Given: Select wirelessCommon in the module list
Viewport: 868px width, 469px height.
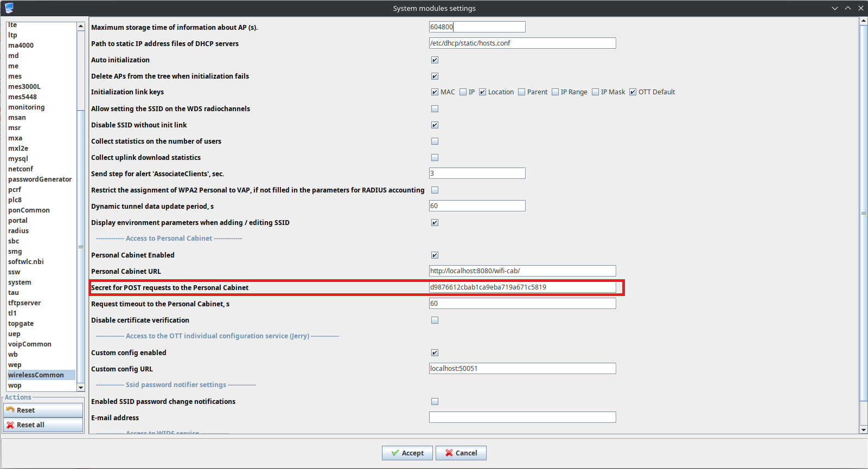Looking at the screenshot, I should [x=36, y=375].
